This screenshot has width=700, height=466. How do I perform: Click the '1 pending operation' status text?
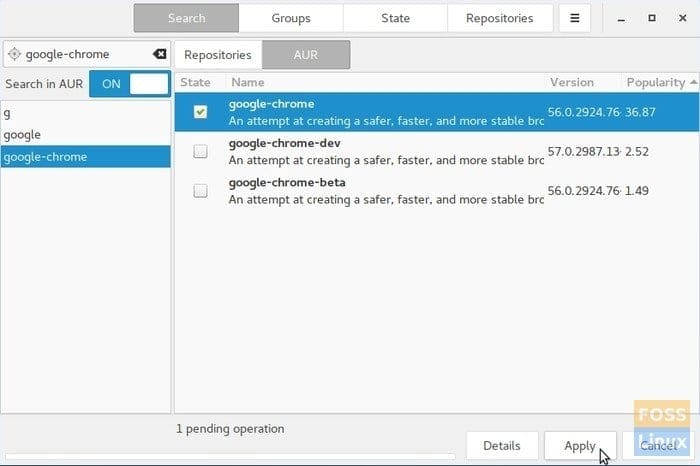(230, 429)
